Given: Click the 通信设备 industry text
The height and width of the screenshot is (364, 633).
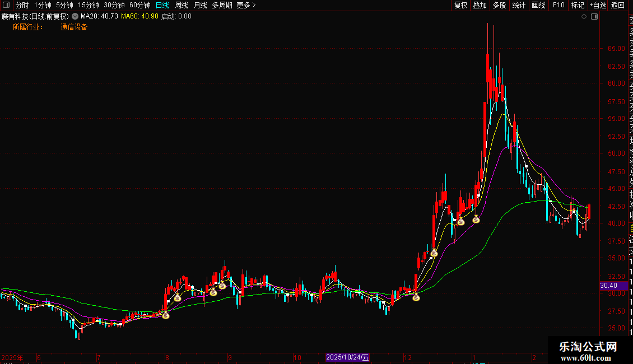Looking at the screenshot, I should pyautogui.click(x=74, y=27).
